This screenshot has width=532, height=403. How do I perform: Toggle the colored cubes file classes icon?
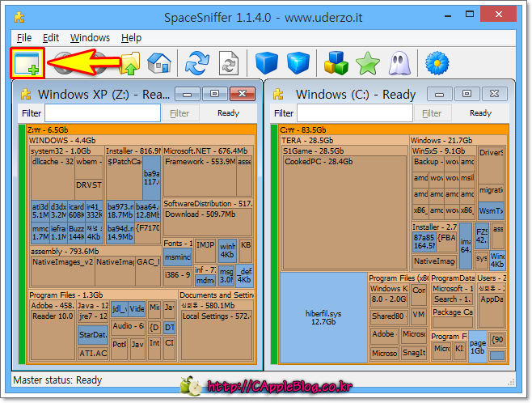tap(336, 63)
